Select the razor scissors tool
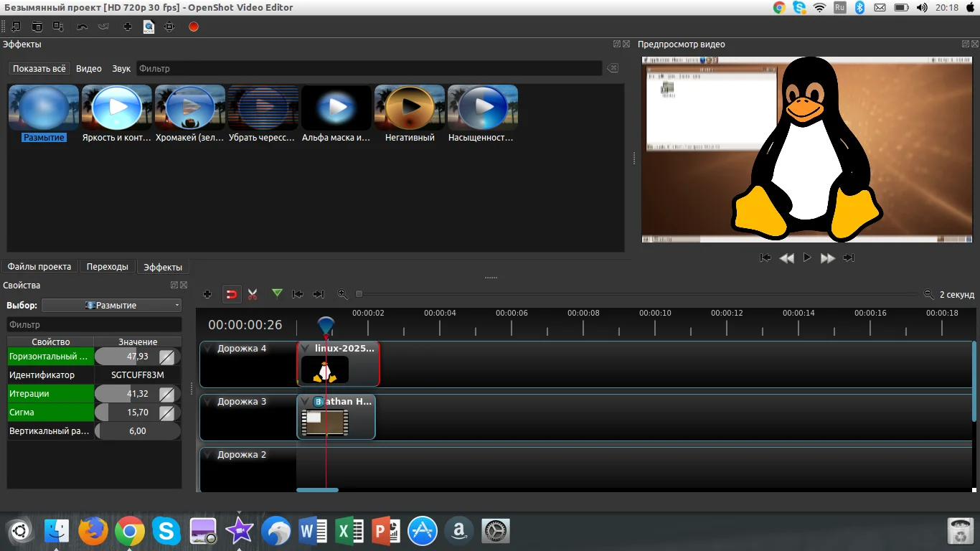 [253, 294]
